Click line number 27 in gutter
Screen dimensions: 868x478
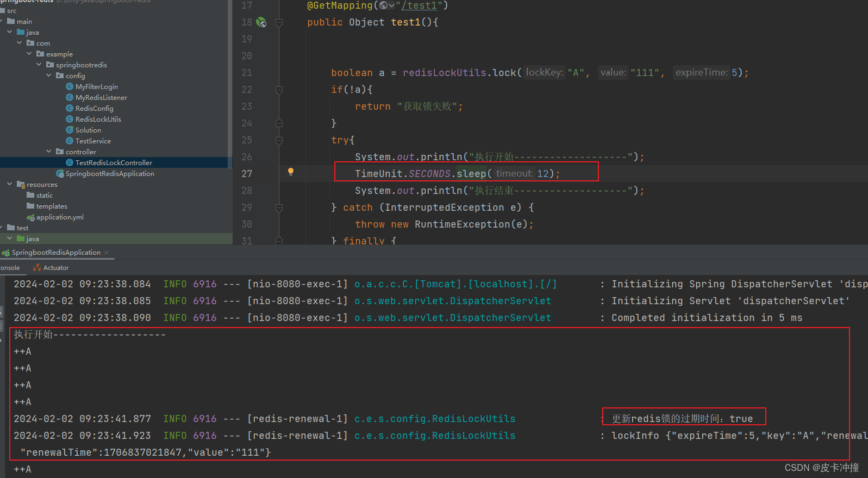pyautogui.click(x=247, y=174)
